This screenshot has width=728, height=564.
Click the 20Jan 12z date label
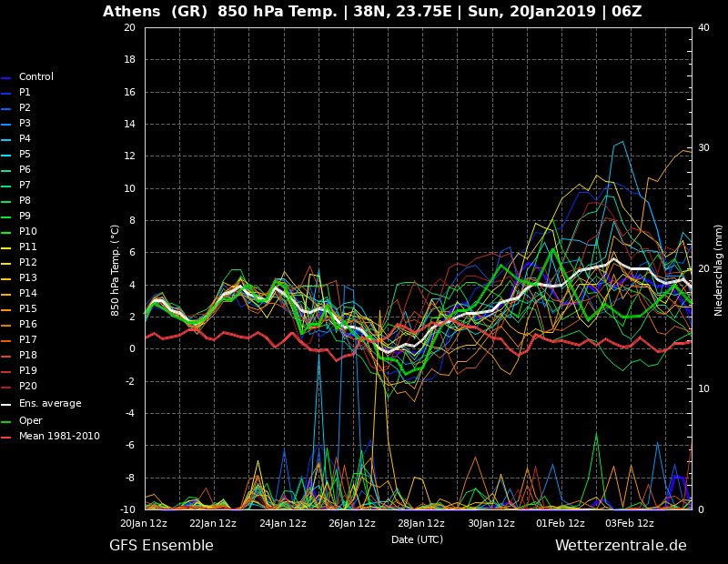point(144,523)
